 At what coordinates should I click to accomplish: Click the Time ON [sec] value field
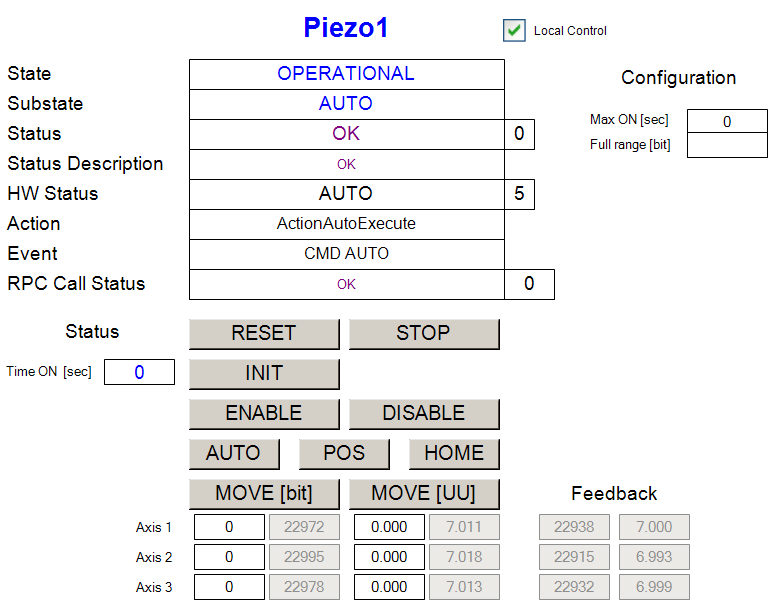(x=139, y=372)
